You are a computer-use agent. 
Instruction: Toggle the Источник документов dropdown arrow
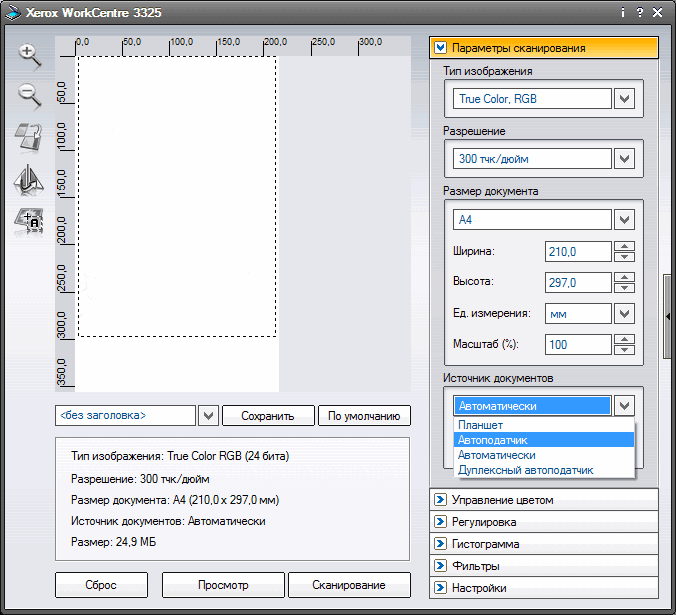[624, 406]
